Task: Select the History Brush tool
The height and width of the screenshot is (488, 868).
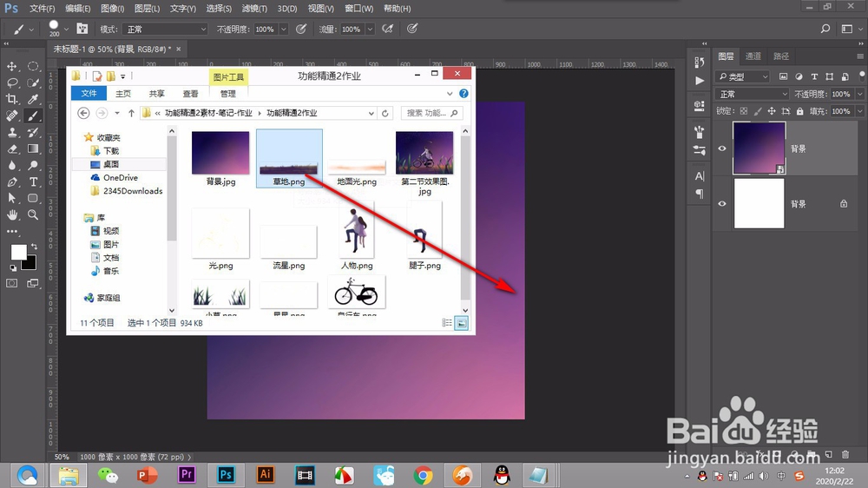Action: click(33, 132)
